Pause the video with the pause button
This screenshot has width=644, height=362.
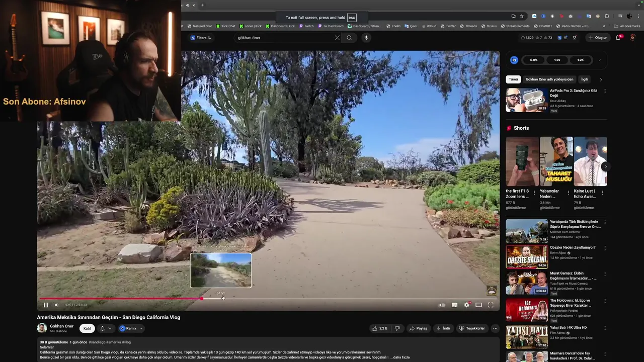tap(46, 305)
